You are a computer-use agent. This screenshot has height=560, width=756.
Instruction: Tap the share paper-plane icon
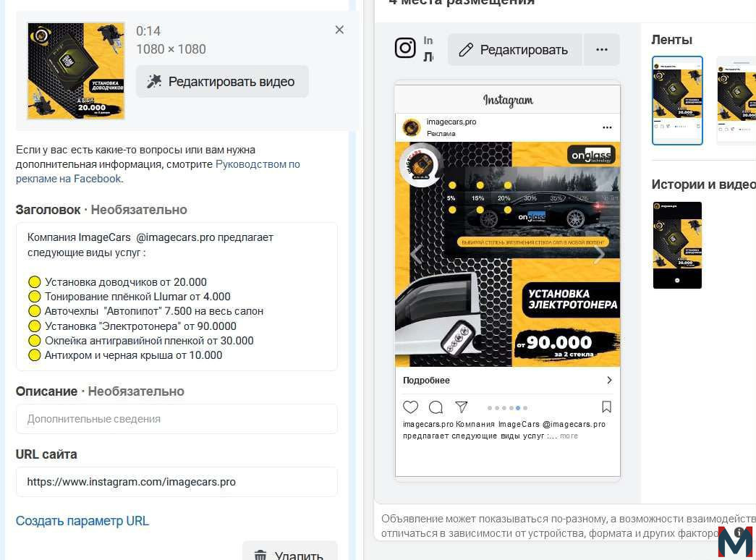462,407
